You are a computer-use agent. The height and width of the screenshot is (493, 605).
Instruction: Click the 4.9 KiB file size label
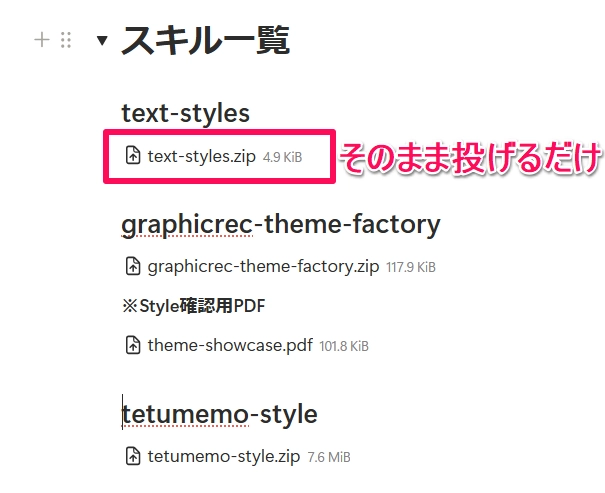(x=282, y=157)
